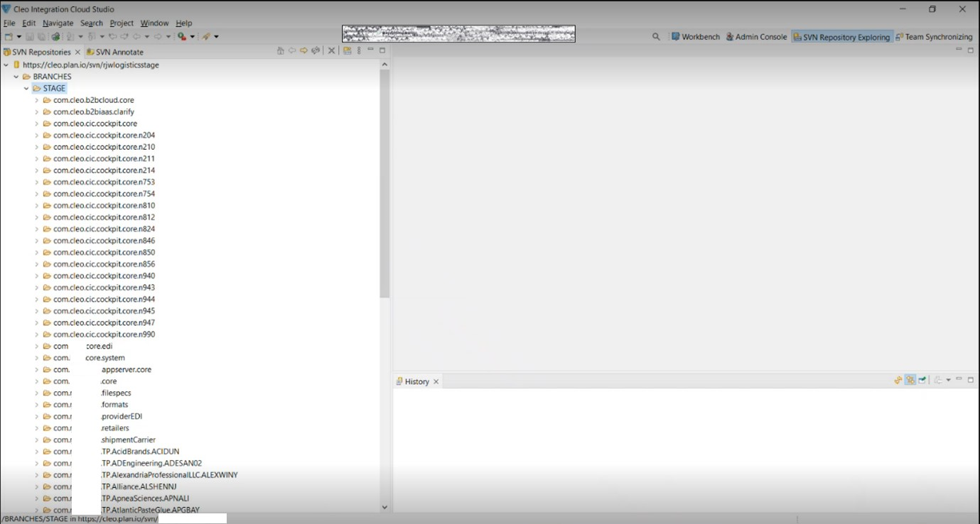980x524 pixels.
Task: Minimize the SVN Repositories view
Action: click(370, 50)
